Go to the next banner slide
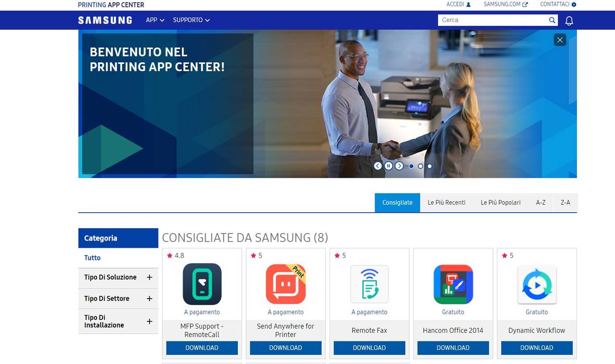 399,166
